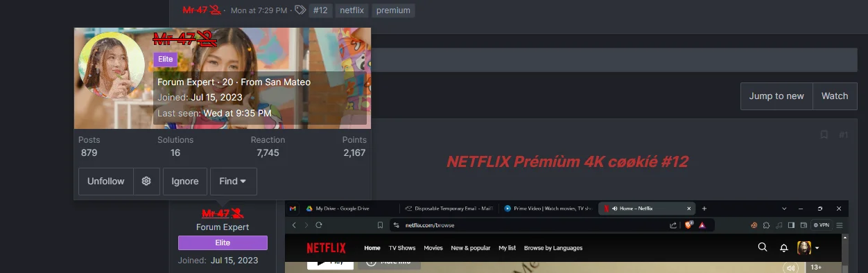
Task: Click the browser back arrow
Action: 294,225
